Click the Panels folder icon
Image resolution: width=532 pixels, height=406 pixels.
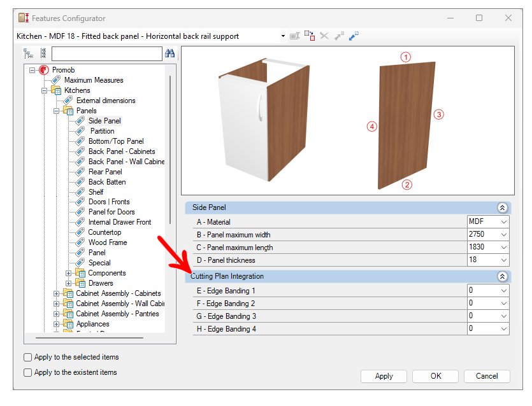(x=68, y=111)
